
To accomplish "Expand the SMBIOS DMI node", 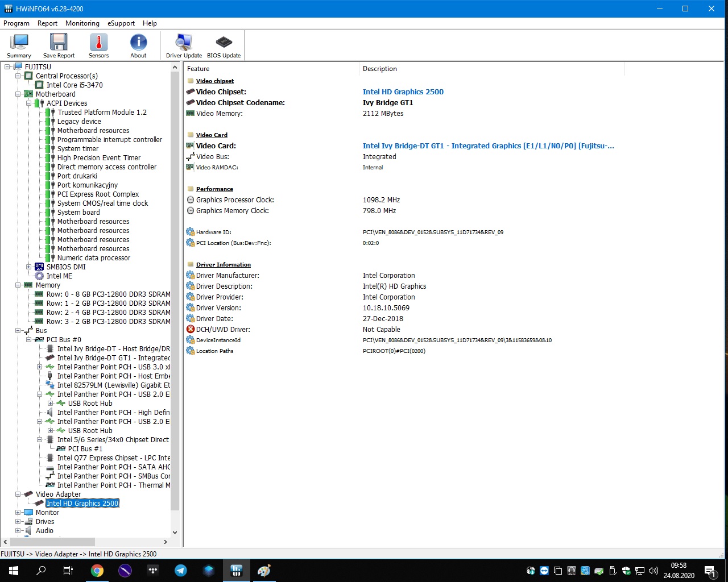I will click(x=28, y=267).
